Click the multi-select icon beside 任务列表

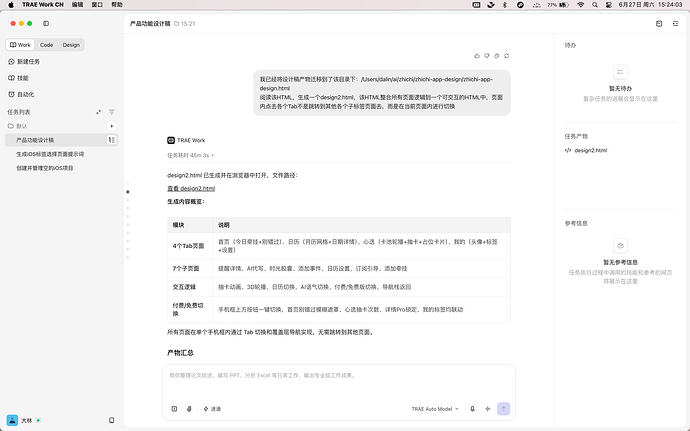99,112
